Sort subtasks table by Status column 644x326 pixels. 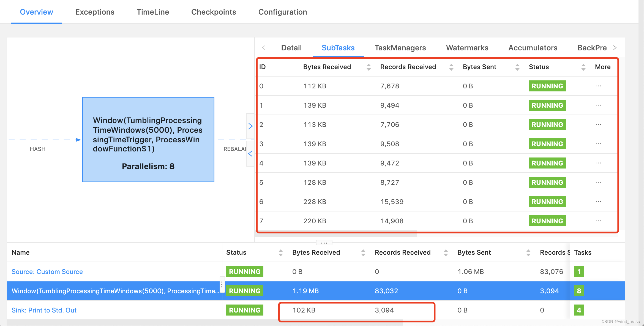pos(583,67)
